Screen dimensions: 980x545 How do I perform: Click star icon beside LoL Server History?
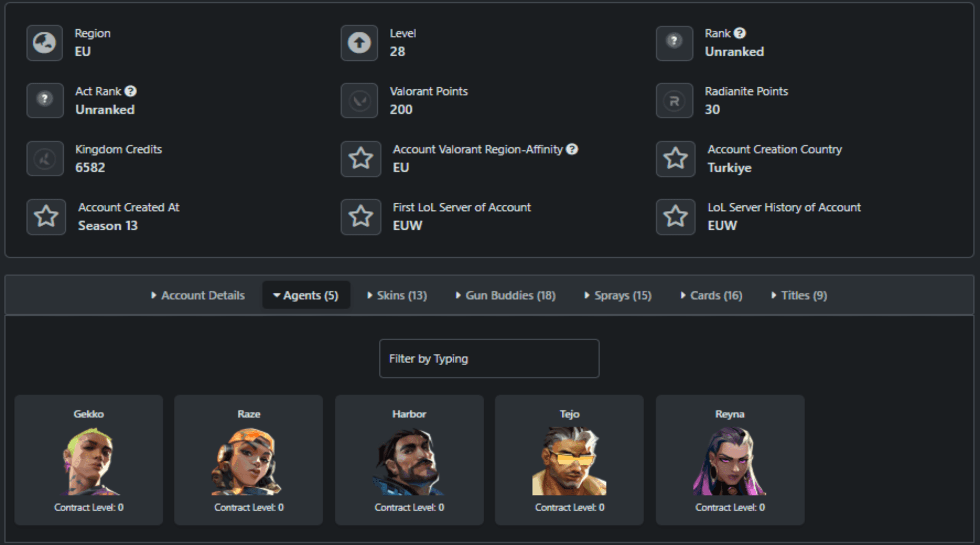[x=675, y=217]
